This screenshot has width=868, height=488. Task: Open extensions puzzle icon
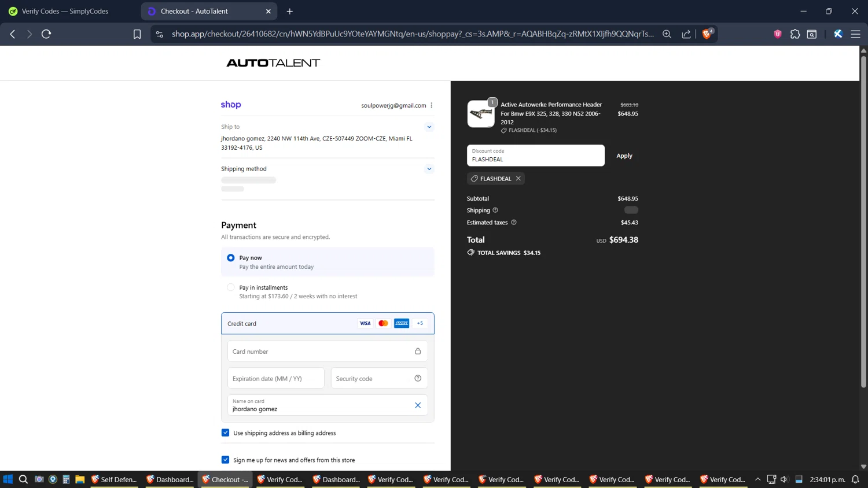pos(795,34)
